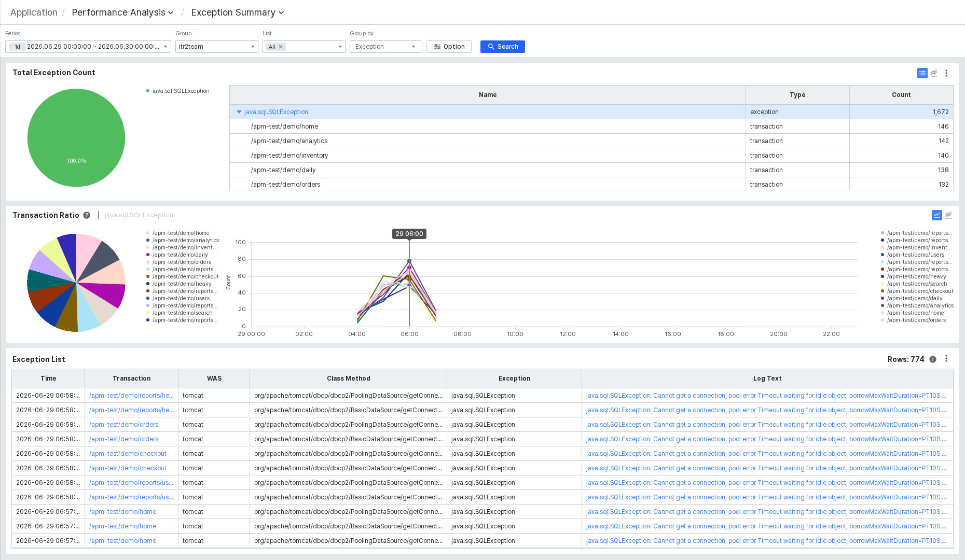
Task: Open the Exception Summary breadcrumb menu
Action: click(238, 12)
